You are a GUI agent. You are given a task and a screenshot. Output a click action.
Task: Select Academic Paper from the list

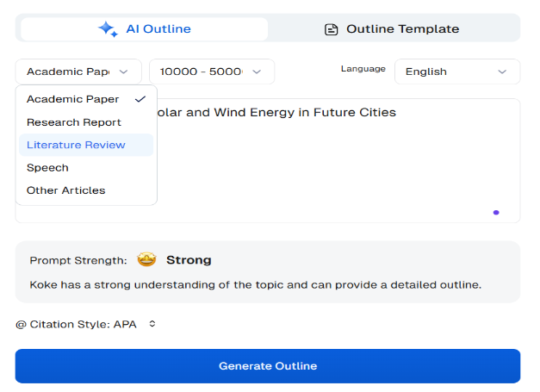[x=73, y=99]
